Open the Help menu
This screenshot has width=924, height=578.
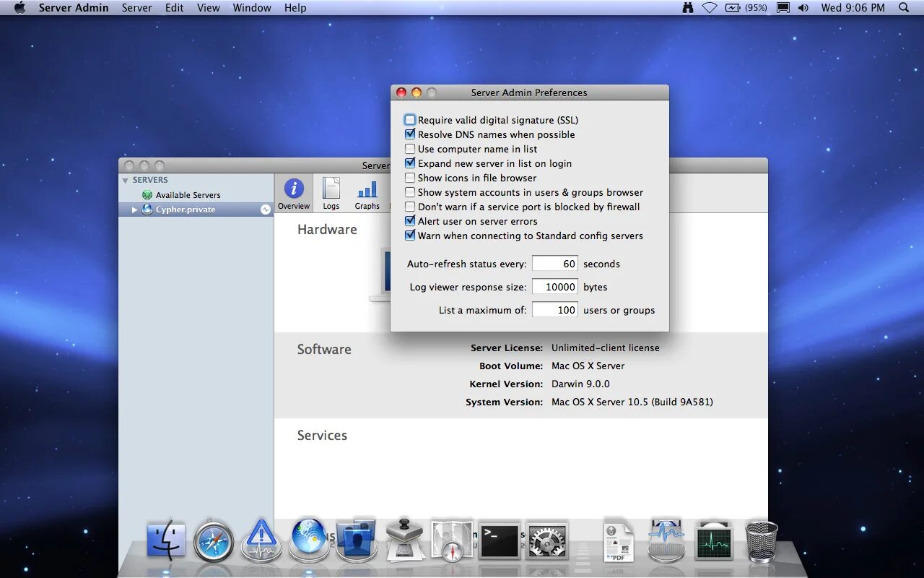pos(295,8)
